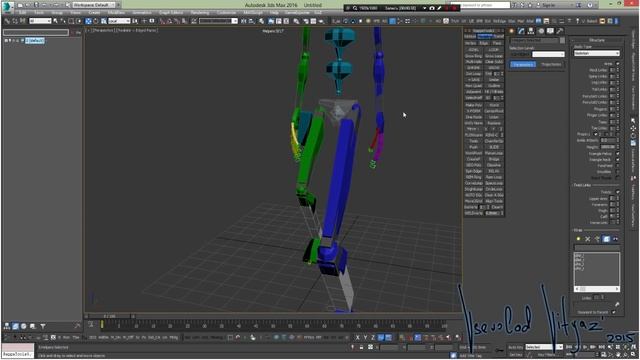Click the Select and Link tool

pos(7,21)
